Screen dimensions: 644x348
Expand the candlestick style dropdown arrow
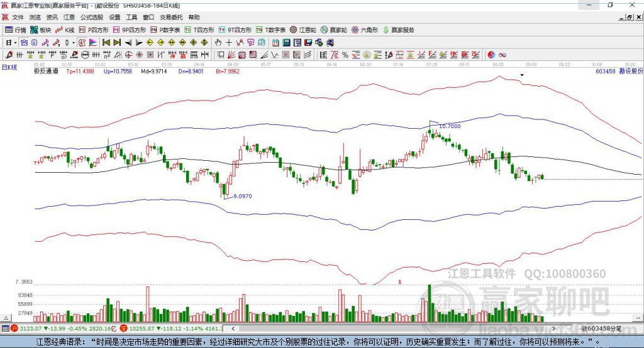coord(74,43)
